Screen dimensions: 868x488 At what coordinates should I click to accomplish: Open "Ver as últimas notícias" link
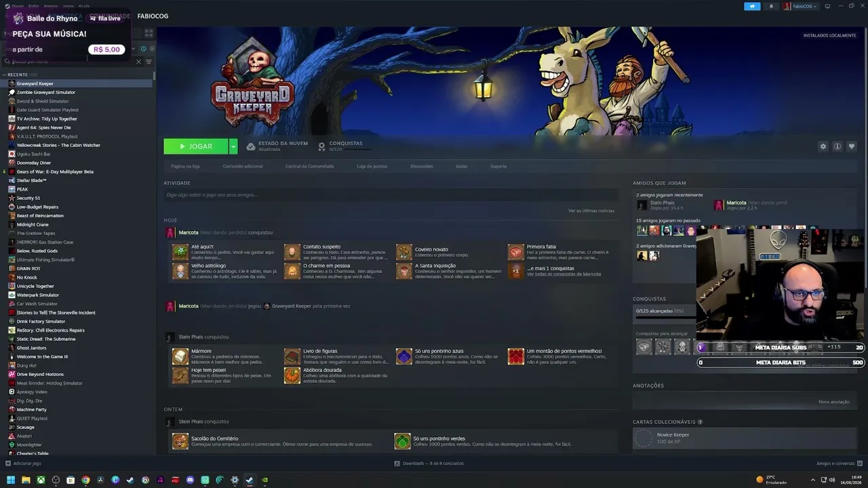pos(591,211)
